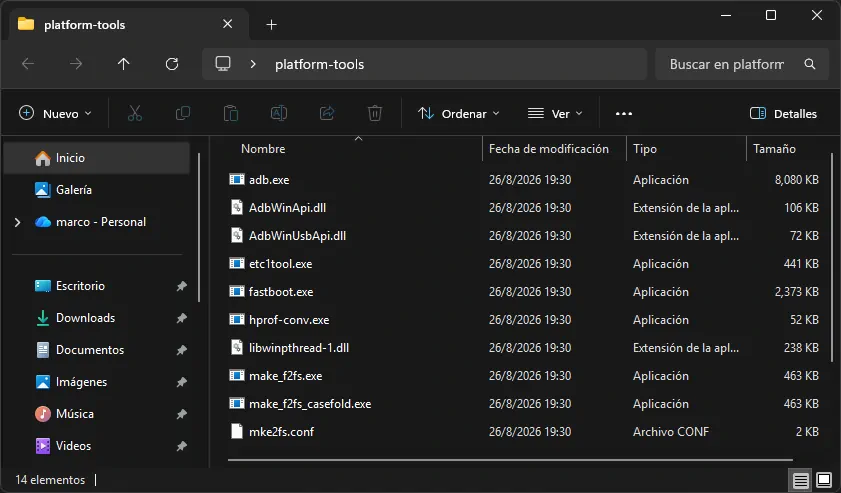Expand the marco - Personal OneDrive node
The image size is (841, 493).
[18, 222]
